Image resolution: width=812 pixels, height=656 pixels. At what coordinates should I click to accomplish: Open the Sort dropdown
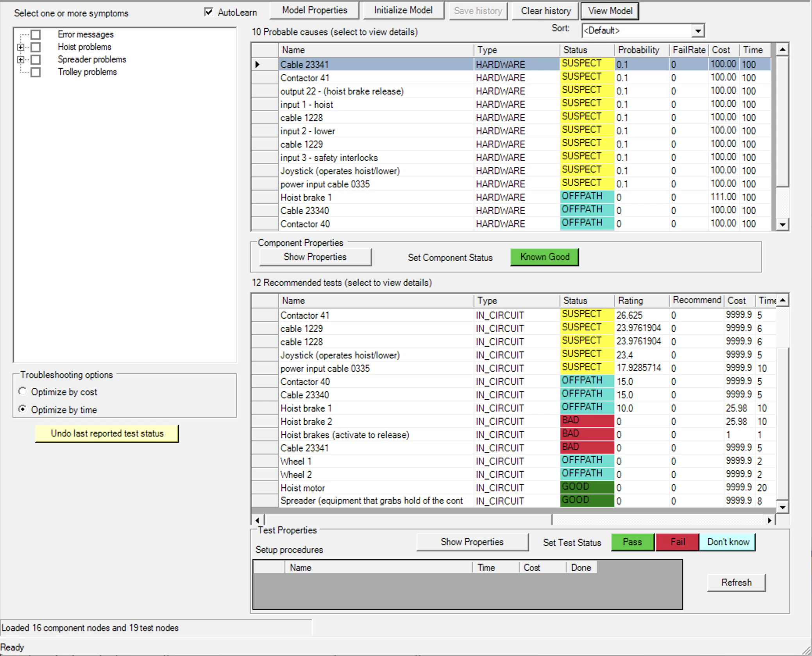click(698, 30)
